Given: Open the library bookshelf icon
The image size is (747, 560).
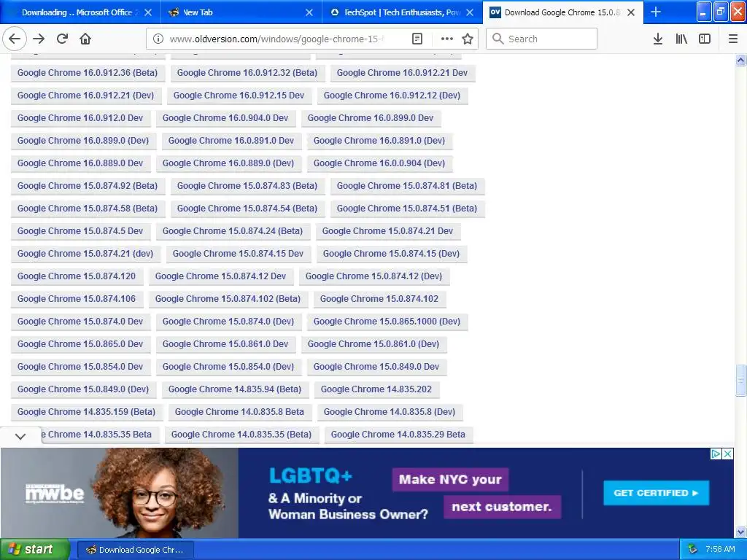Looking at the screenshot, I should 681,39.
